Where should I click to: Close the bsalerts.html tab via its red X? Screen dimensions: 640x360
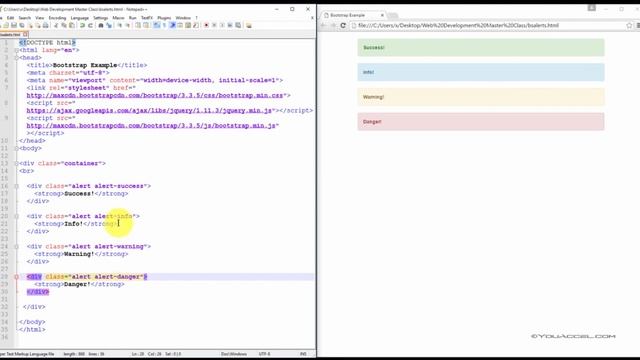(25, 35)
